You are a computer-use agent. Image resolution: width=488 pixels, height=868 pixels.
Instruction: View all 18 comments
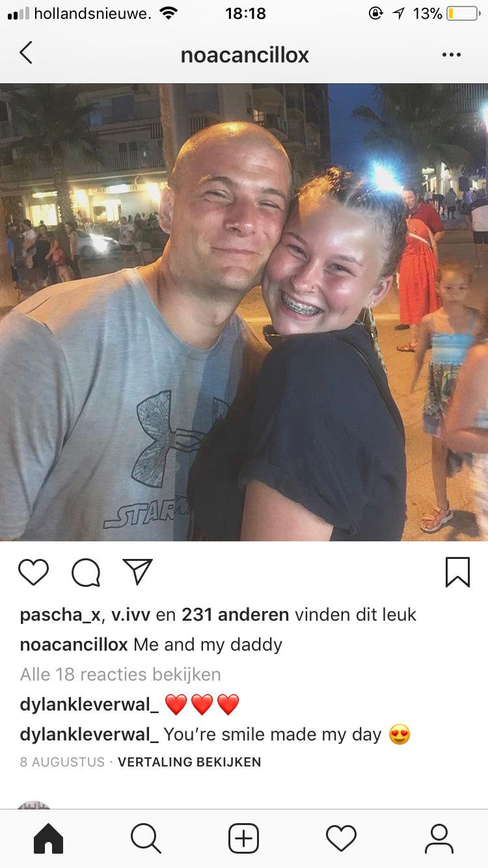pyautogui.click(x=120, y=674)
